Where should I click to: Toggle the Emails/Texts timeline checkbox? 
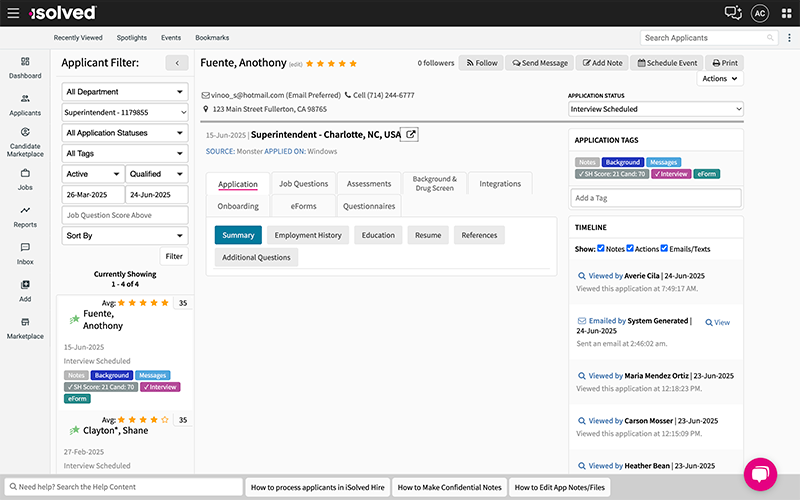664,248
